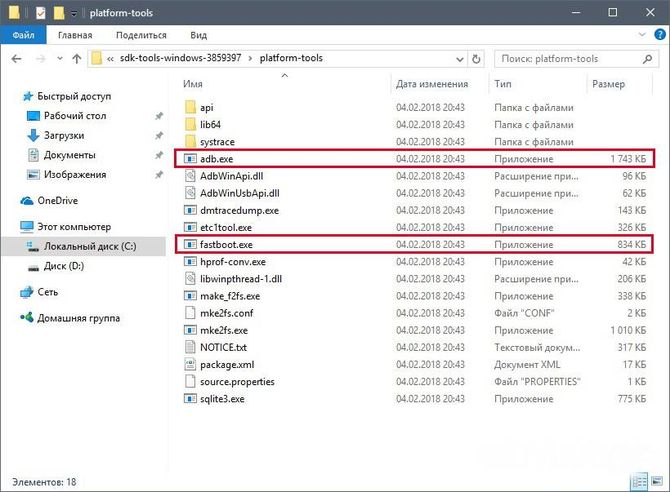
Task: Navigate to sdk-tools-windows-3859397 breadcrumb
Action: (x=180, y=58)
